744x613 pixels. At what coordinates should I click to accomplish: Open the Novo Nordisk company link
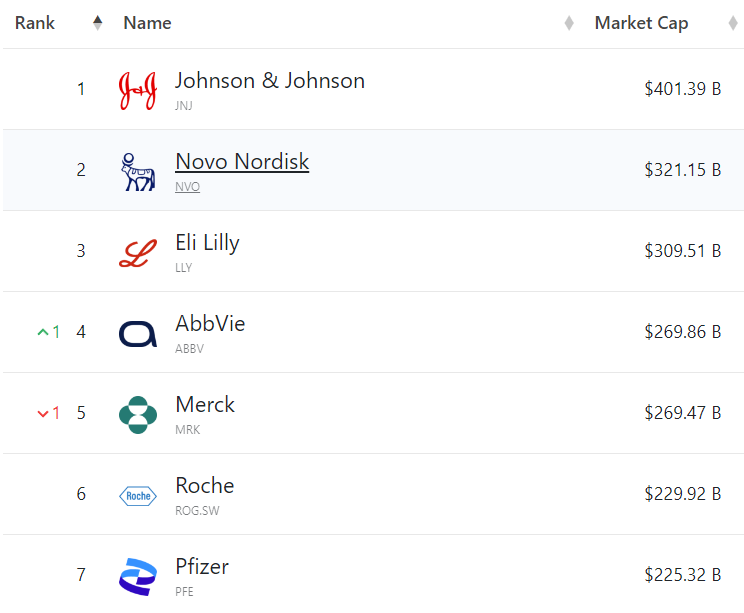[x=242, y=162]
